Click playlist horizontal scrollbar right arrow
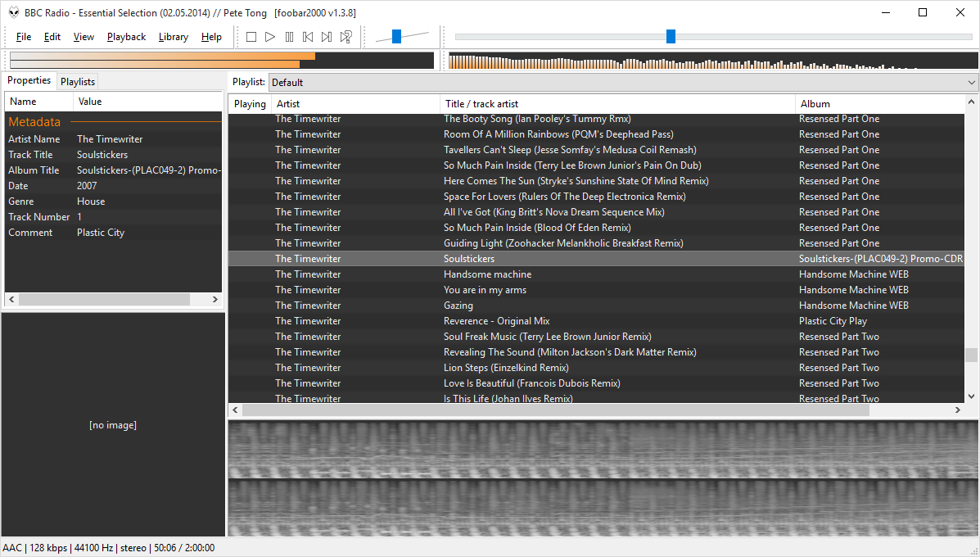Image resolution: width=980 pixels, height=557 pixels. click(x=958, y=410)
